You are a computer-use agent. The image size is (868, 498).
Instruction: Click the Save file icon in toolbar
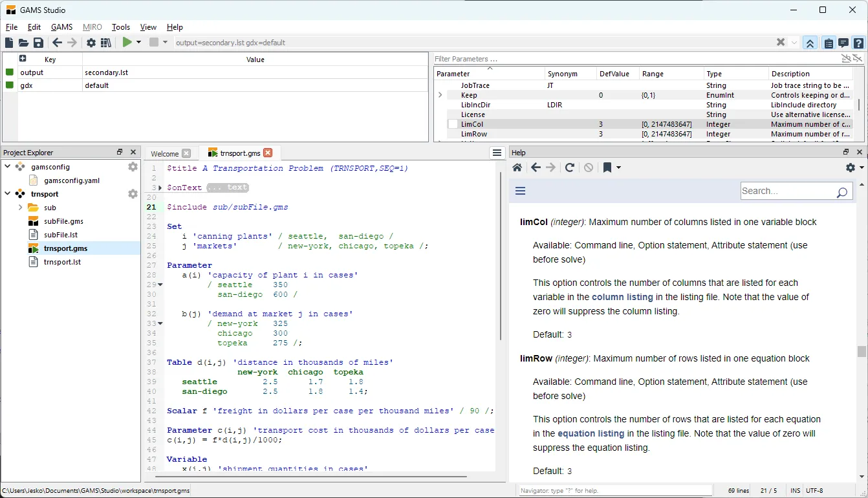38,43
